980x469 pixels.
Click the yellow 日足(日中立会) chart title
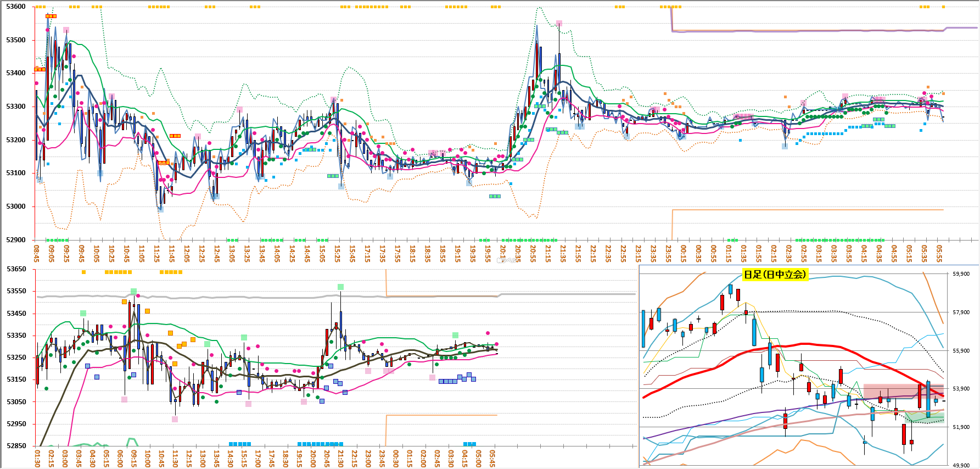[775, 274]
